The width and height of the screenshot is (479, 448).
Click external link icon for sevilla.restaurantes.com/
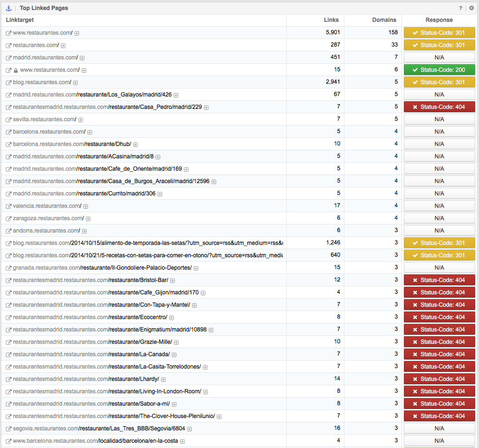coord(8,120)
